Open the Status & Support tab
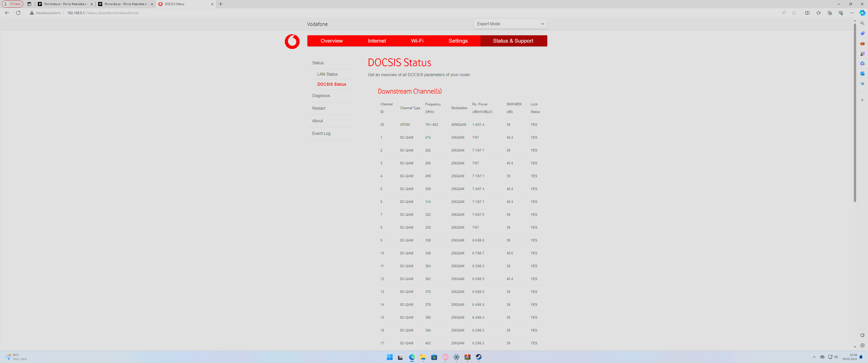Viewport: 868px width, 363px height. pyautogui.click(x=513, y=41)
